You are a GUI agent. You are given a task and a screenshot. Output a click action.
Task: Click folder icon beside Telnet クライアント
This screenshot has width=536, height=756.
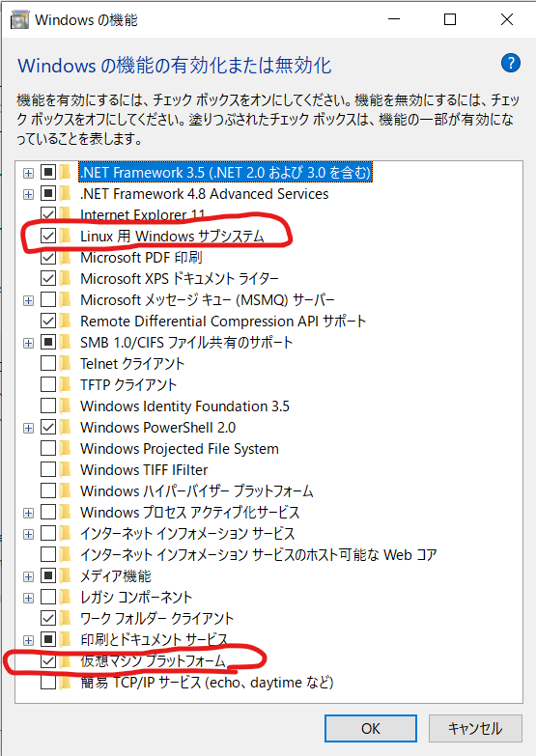(65, 363)
